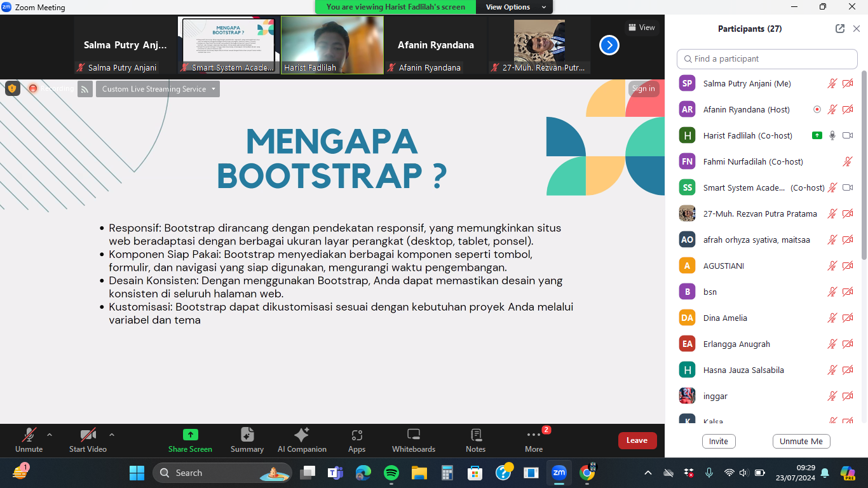
Task: Open Whiteboards from the meeting toolbar
Action: 414,440
